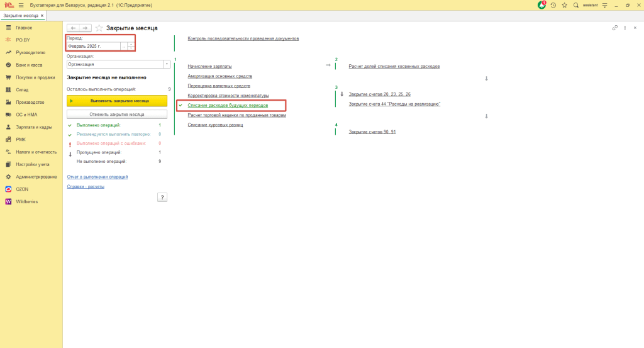Screen dimensions: 644x348
Task: Expand the Организация dropdown arrow
Action: tap(167, 65)
